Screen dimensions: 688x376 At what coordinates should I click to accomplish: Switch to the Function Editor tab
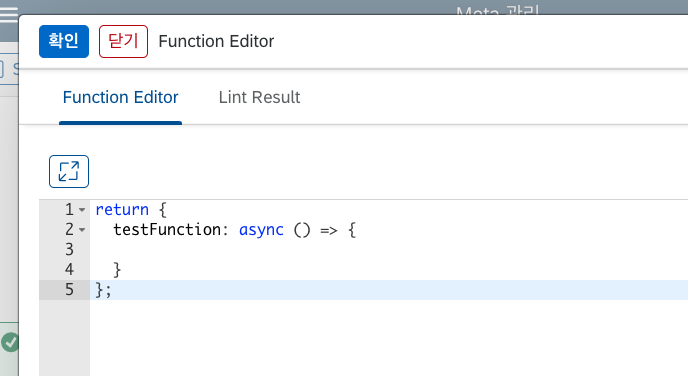pos(120,97)
